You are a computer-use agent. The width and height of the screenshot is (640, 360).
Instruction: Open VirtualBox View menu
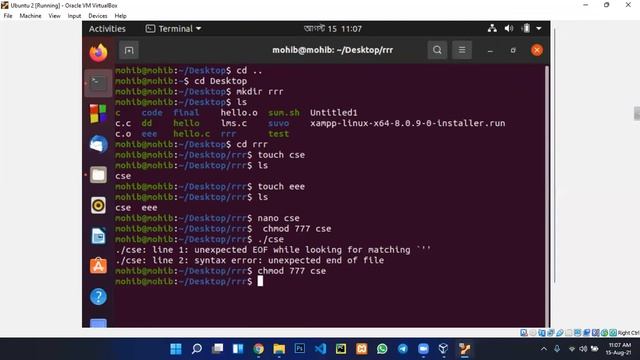[x=54, y=16]
